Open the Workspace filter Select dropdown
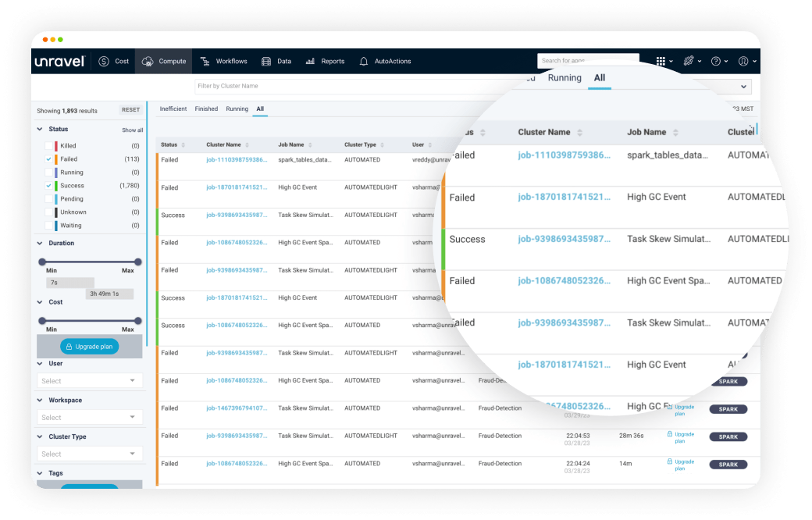 [89, 418]
